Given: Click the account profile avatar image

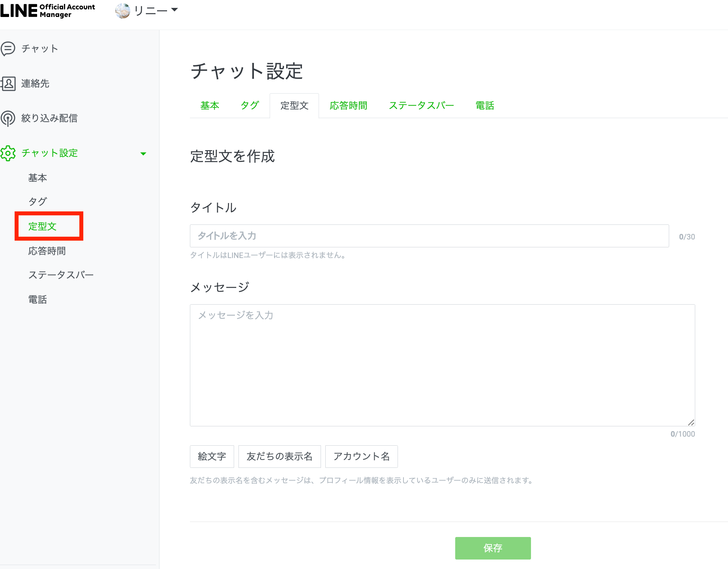Looking at the screenshot, I should click(122, 11).
